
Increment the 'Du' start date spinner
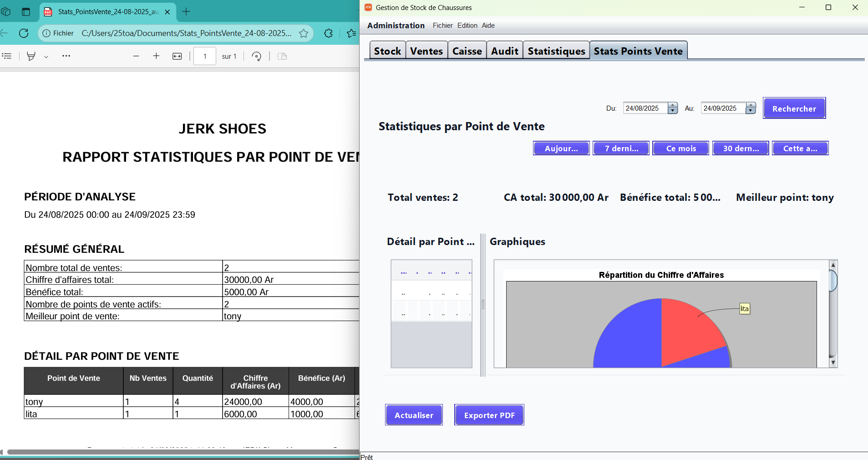[x=673, y=106]
